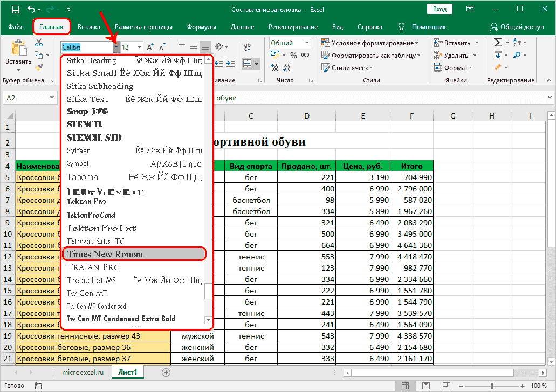Add a new sheet with the plus icon
556x392 pixels.
166,373
